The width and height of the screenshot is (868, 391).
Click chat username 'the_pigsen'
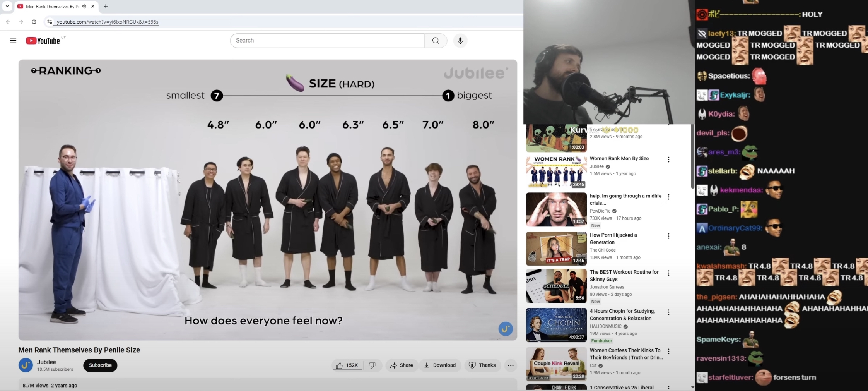[x=716, y=297]
